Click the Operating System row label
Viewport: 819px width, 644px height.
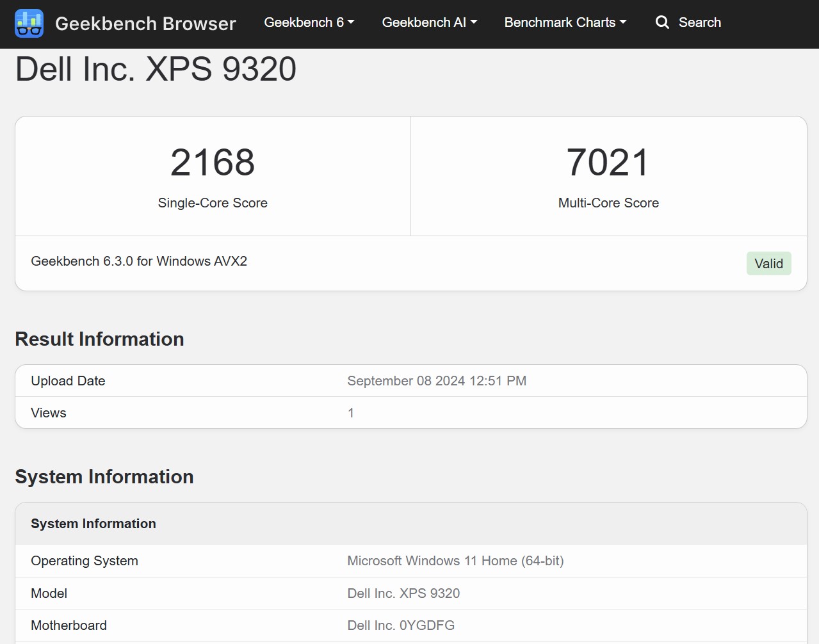coord(85,561)
